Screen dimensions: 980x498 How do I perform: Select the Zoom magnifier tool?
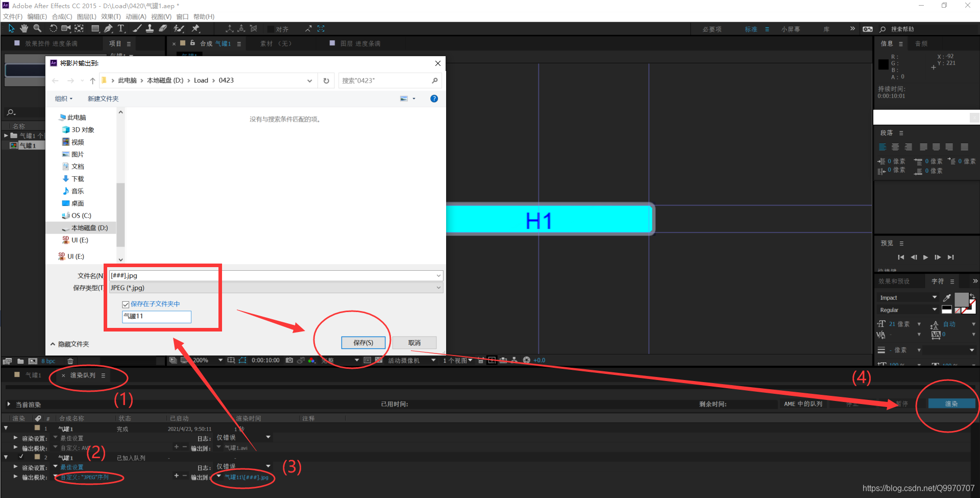37,29
